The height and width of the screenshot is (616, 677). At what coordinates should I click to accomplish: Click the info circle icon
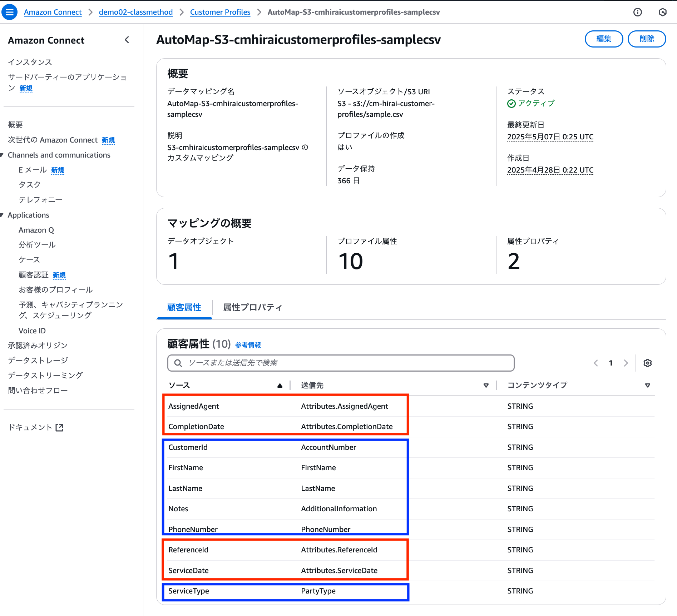pyautogui.click(x=638, y=12)
